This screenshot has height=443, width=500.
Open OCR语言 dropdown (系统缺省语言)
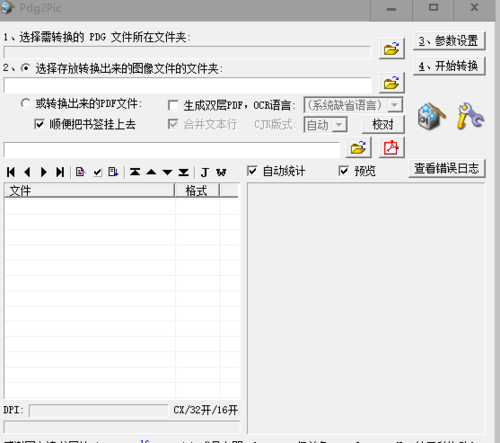coord(353,105)
